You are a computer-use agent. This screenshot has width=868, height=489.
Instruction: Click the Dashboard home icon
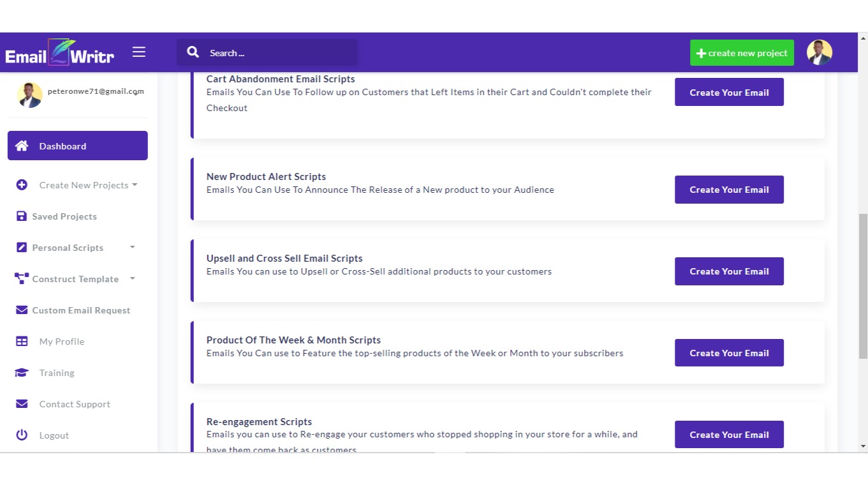22,146
